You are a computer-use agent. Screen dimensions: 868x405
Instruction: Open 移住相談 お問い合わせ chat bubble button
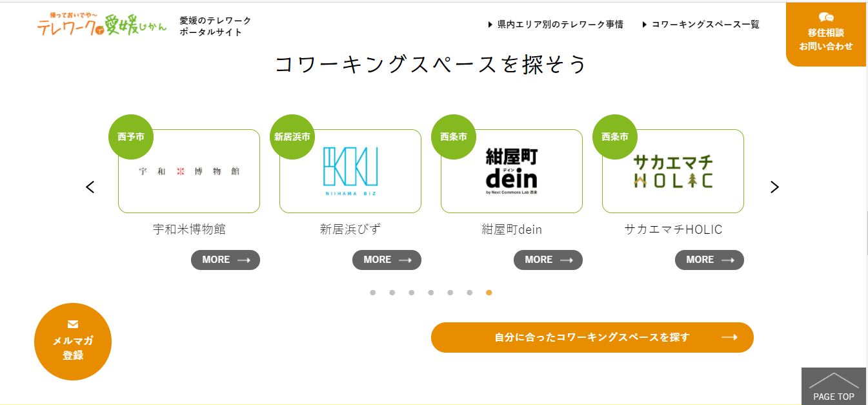click(x=825, y=35)
